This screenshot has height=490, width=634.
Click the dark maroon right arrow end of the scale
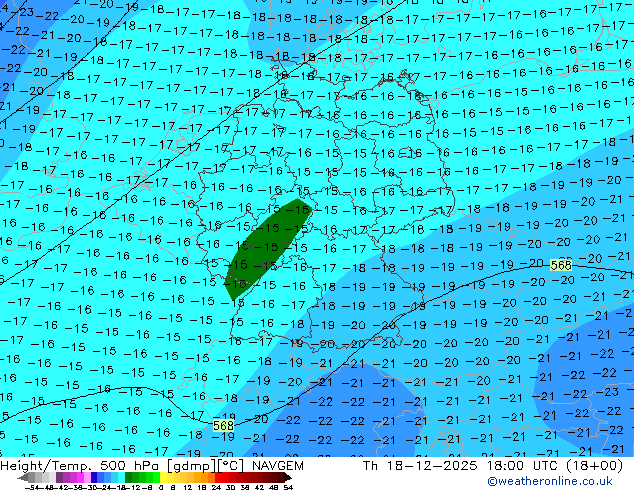[288, 477]
